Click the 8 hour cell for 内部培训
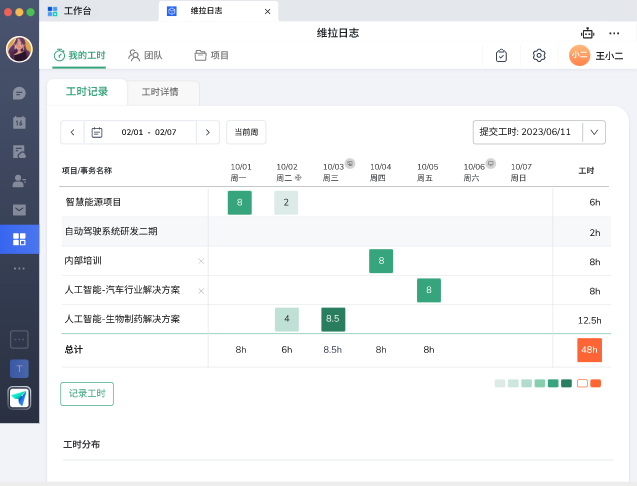Viewport: 637px width, 486px height. (381, 261)
